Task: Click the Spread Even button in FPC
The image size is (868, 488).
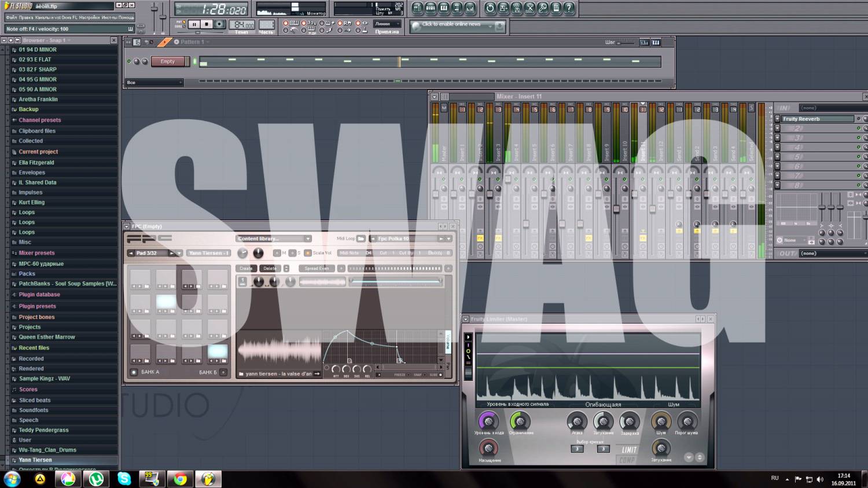Action: pos(317,268)
